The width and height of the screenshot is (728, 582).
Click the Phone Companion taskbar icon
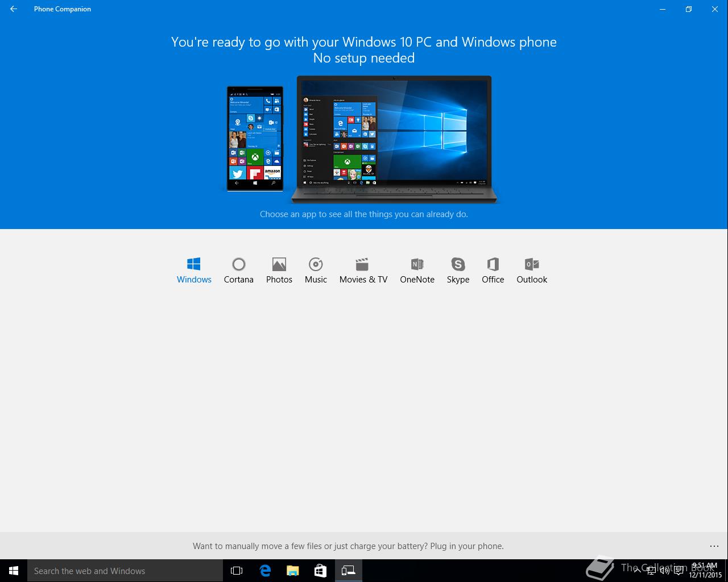348,571
